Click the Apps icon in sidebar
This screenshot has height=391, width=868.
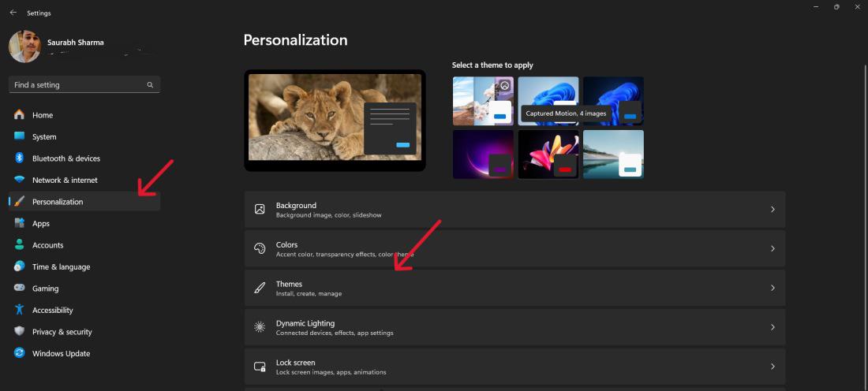point(20,223)
